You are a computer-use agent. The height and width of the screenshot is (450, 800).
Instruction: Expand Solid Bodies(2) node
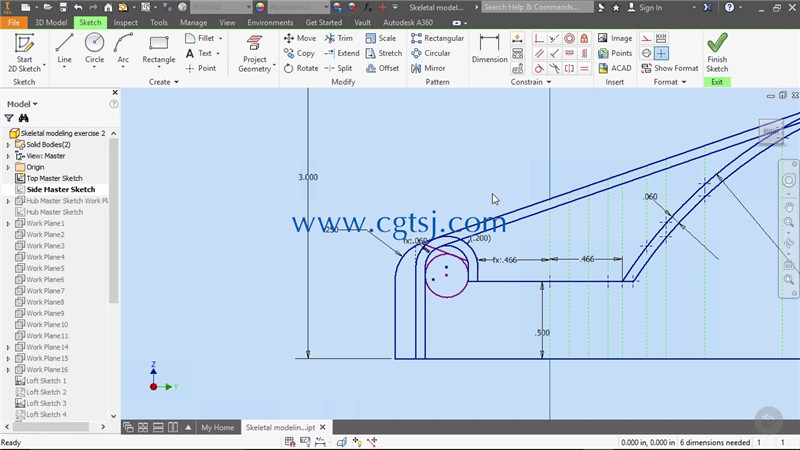[8, 145]
